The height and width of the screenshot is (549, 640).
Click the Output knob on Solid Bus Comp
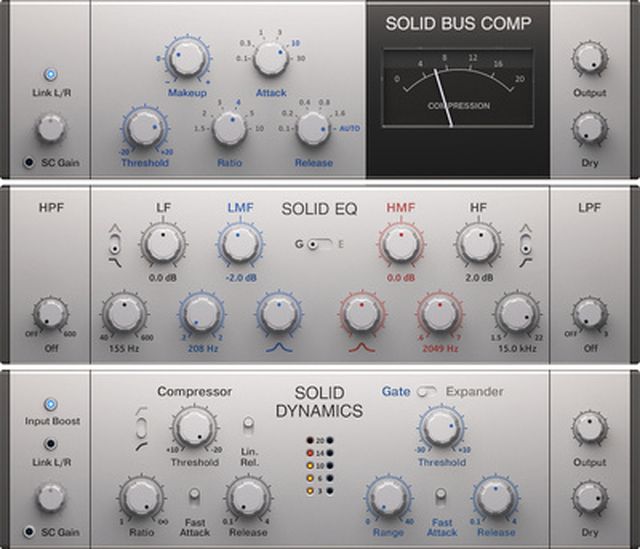pyautogui.click(x=589, y=59)
